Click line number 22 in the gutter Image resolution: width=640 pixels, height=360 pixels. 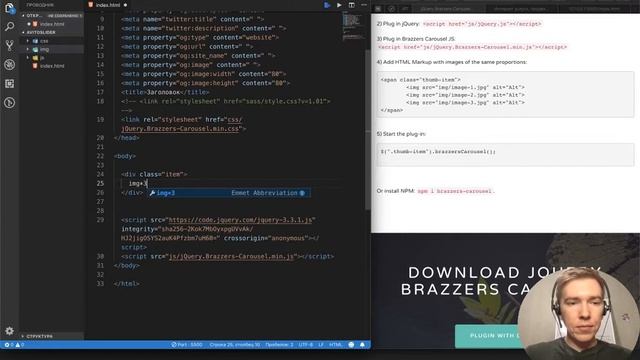(100, 156)
